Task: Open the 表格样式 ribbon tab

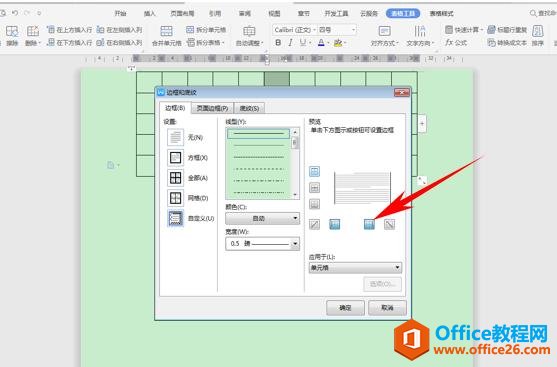Action: (442, 14)
